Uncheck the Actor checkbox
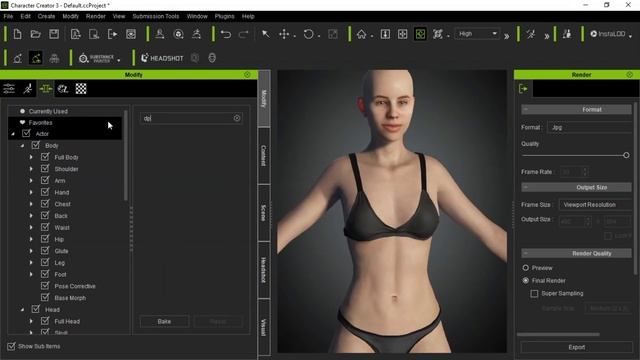Screen dimensions: 640x360 (26, 133)
